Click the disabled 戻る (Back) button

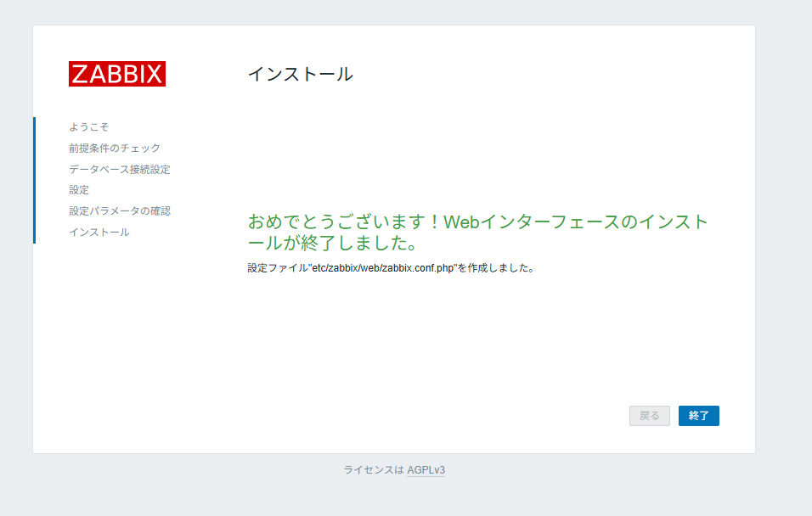[649, 415]
